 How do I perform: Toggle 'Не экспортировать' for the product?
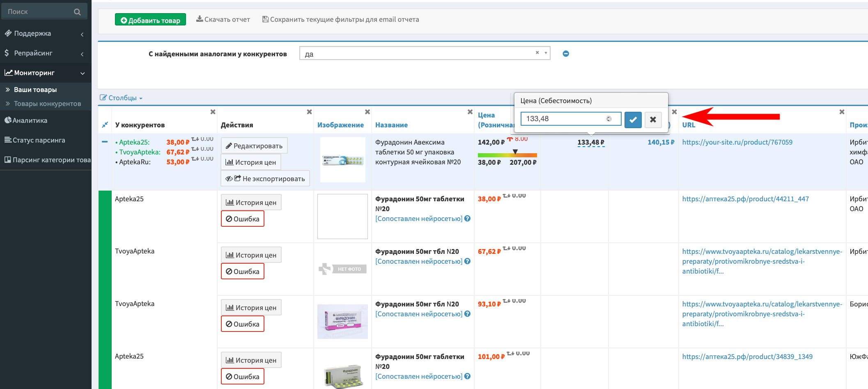point(265,179)
